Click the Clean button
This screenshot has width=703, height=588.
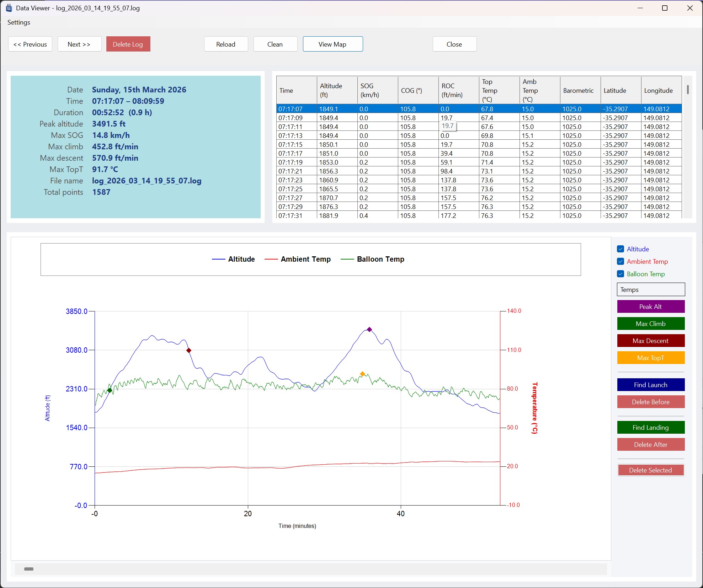click(275, 44)
